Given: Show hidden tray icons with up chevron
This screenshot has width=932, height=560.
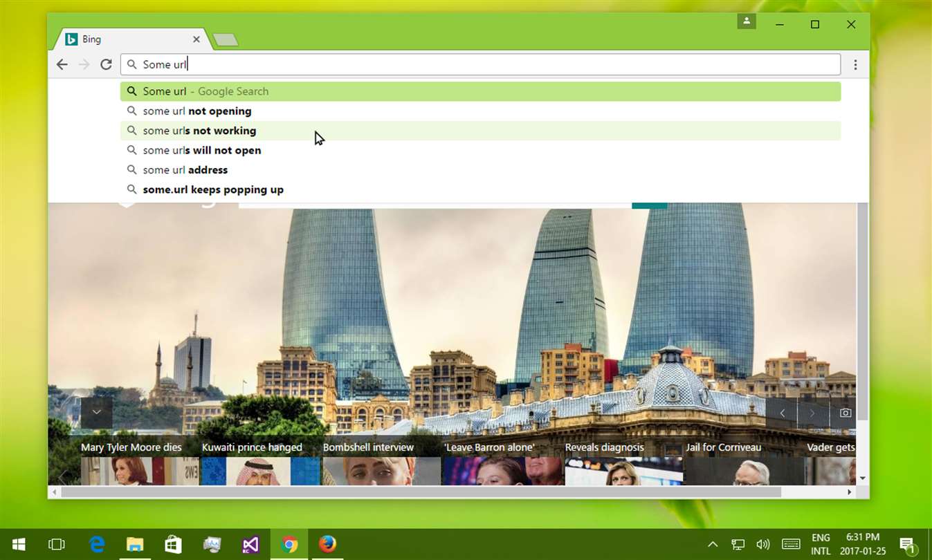Looking at the screenshot, I should pos(713,544).
